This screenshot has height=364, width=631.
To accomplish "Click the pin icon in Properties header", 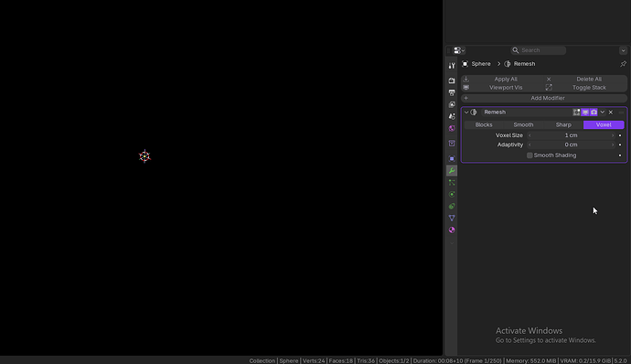I will (623, 64).
